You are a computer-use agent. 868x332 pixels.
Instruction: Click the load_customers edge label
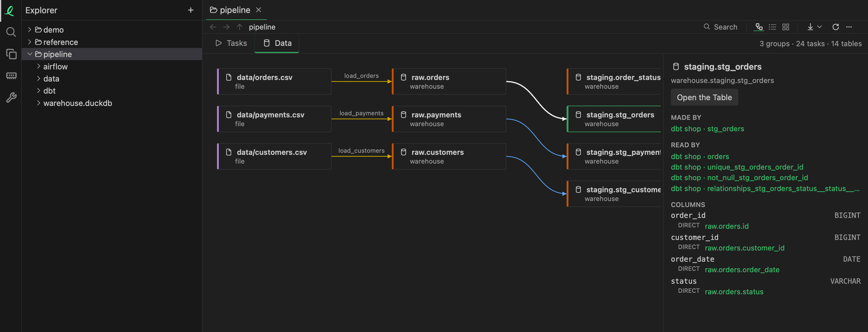(x=361, y=151)
